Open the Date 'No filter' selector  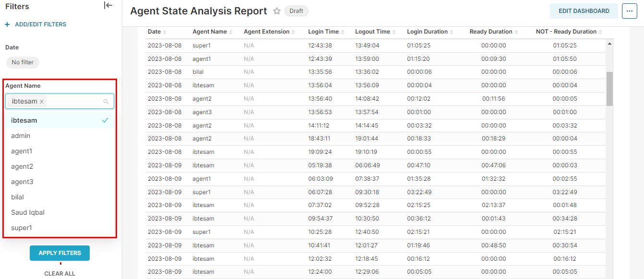[x=22, y=62]
